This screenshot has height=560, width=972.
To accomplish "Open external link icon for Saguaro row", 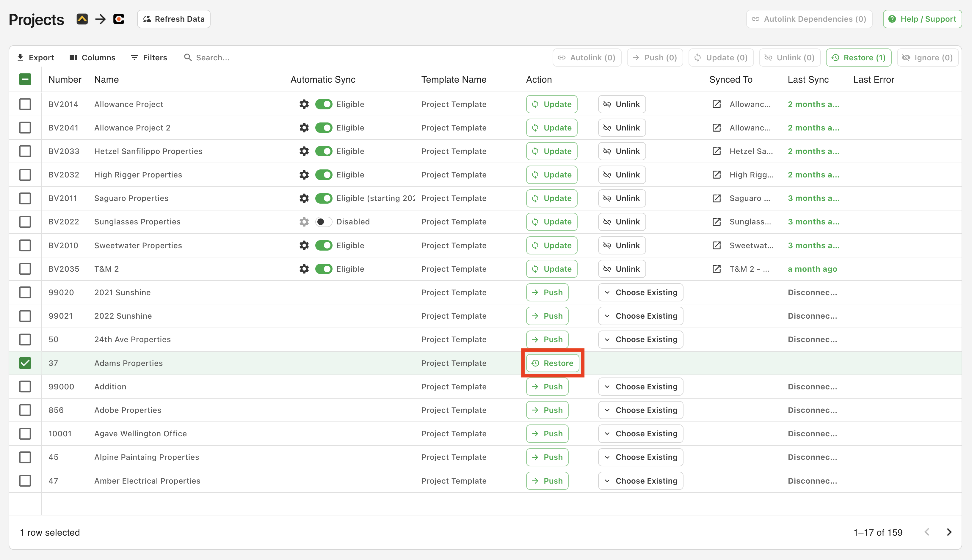I will [x=717, y=198].
